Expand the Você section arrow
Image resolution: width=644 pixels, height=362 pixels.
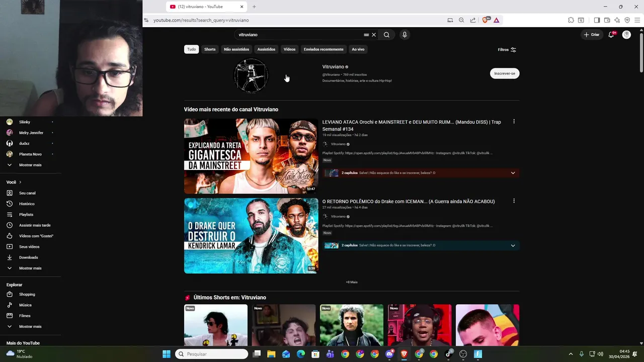(x=20, y=182)
